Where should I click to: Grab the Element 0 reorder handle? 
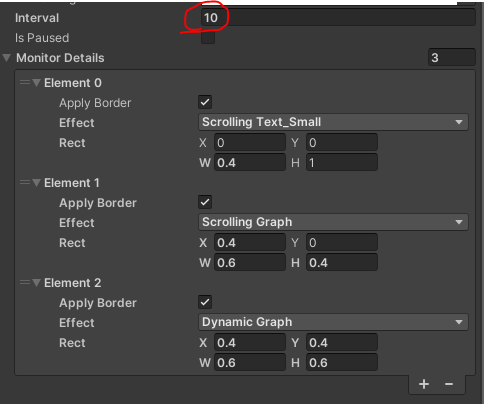[x=25, y=82]
